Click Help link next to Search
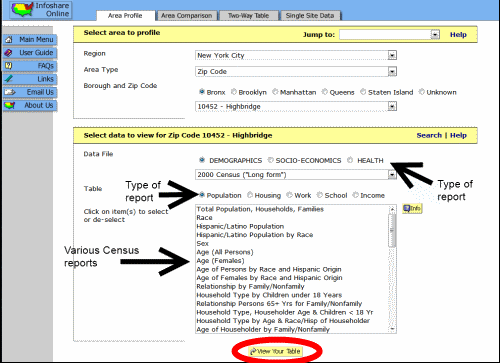Viewport: 500px width, 363px height. pos(458,135)
